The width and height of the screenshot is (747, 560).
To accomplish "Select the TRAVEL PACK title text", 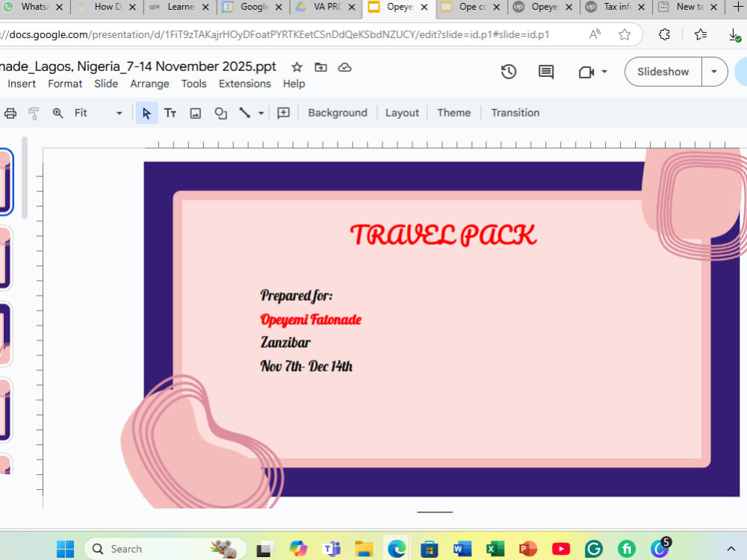I will (x=444, y=235).
